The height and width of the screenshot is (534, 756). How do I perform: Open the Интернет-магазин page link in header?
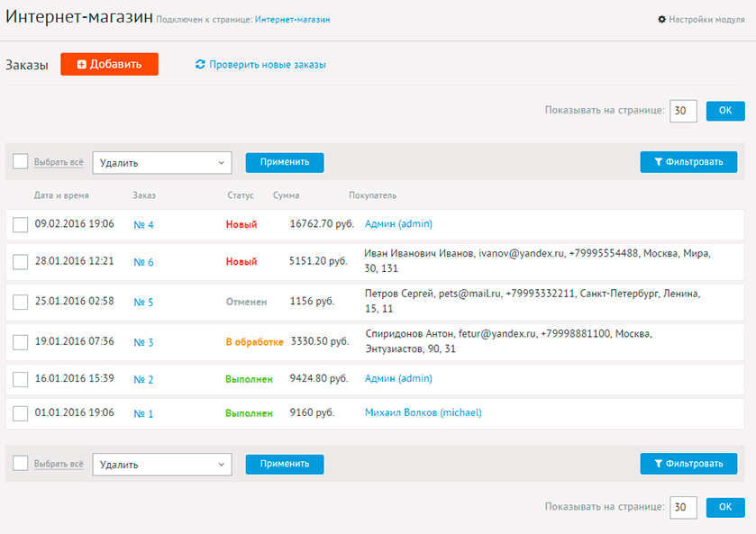click(x=293, y=20)
